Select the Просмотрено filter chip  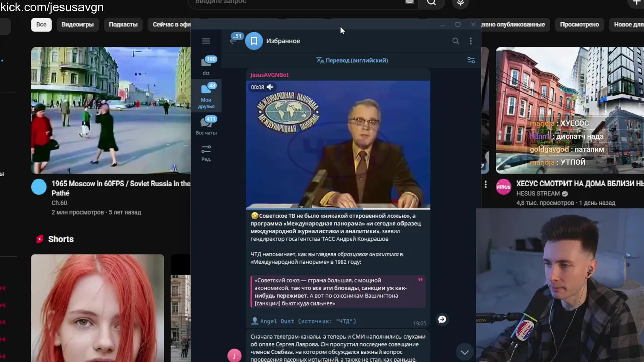click(x=580, y=24)
